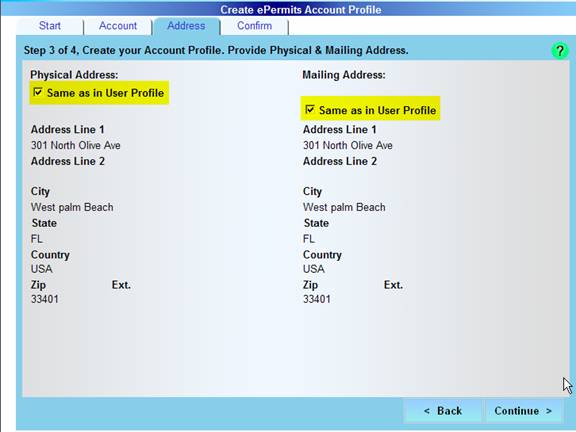576x432 pixels.
Task: Click the mailing City value West palm Beach
Action: pyautogui.click(x=344, y=207)
